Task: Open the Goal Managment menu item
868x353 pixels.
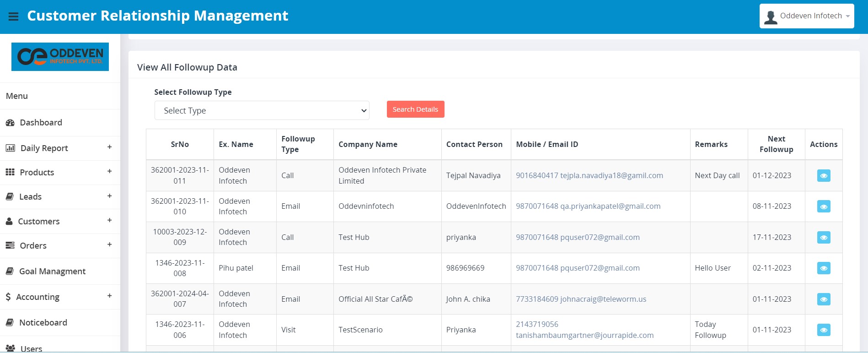Action: (x=52, y=272)
